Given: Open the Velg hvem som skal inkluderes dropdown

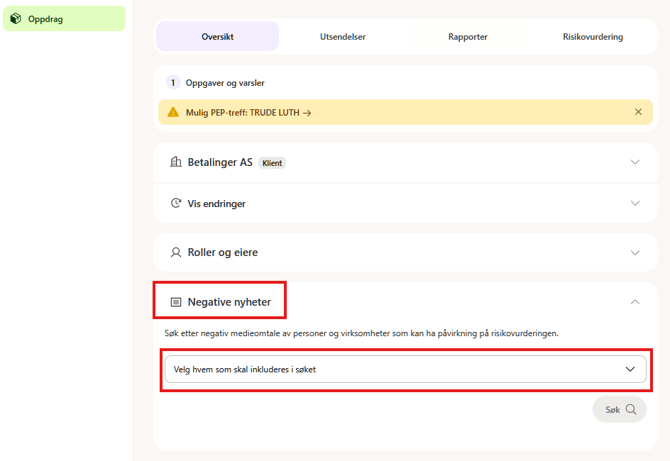Looking at the screenshot, I should [x=406, y=369].
